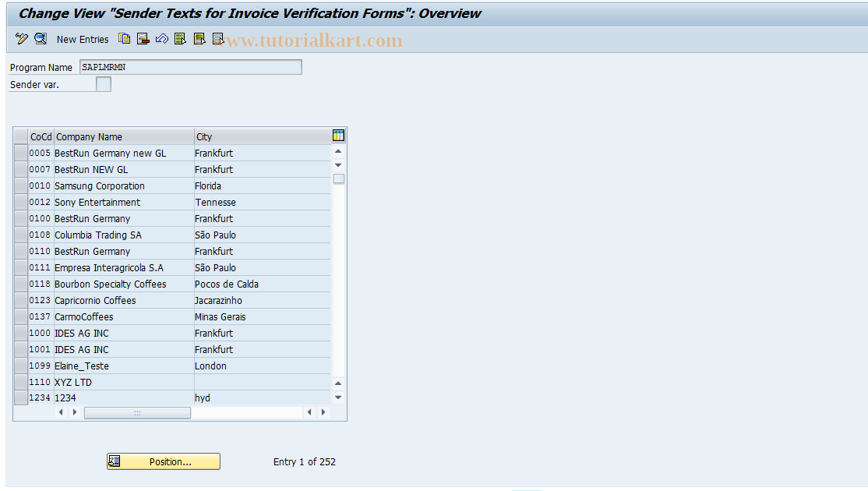
Task: Click left arrow of left horizontal scrollbar
Action: 61,412
